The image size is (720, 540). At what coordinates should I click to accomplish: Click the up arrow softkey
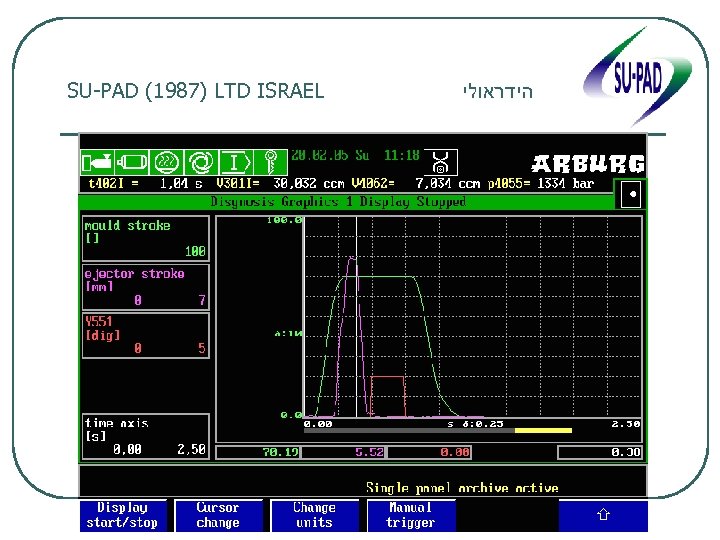603,516
